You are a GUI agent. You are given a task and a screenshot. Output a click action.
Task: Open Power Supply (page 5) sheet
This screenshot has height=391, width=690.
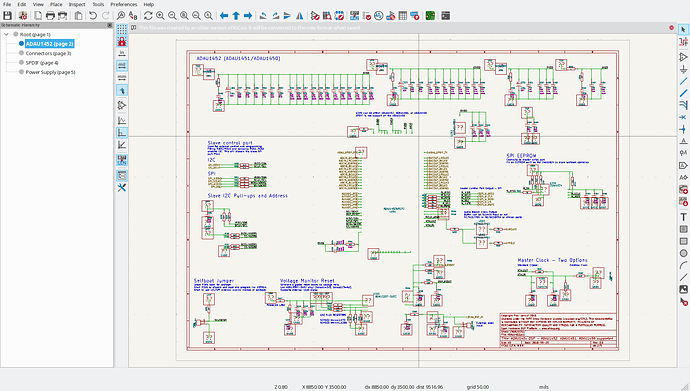(50, 72)
